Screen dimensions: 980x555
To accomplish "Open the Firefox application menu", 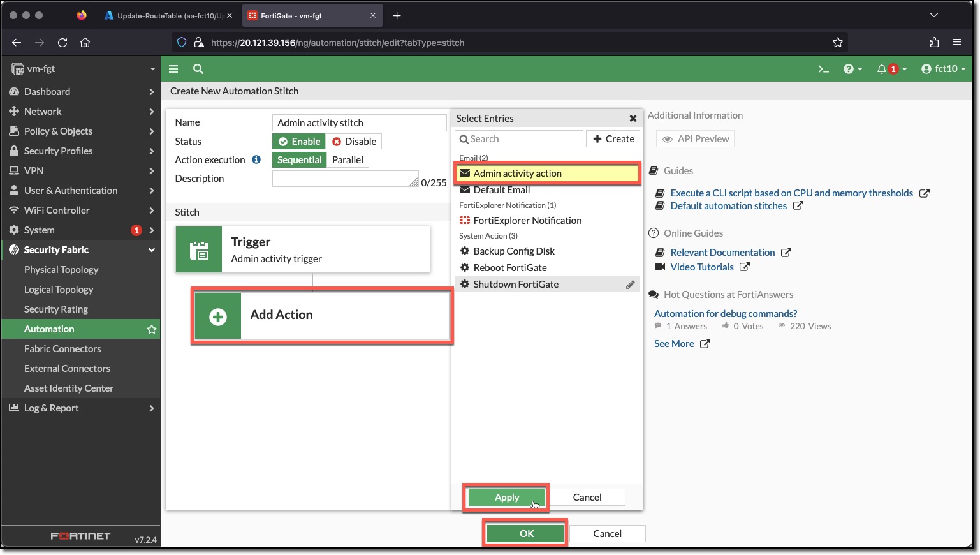I will point(956,43).
